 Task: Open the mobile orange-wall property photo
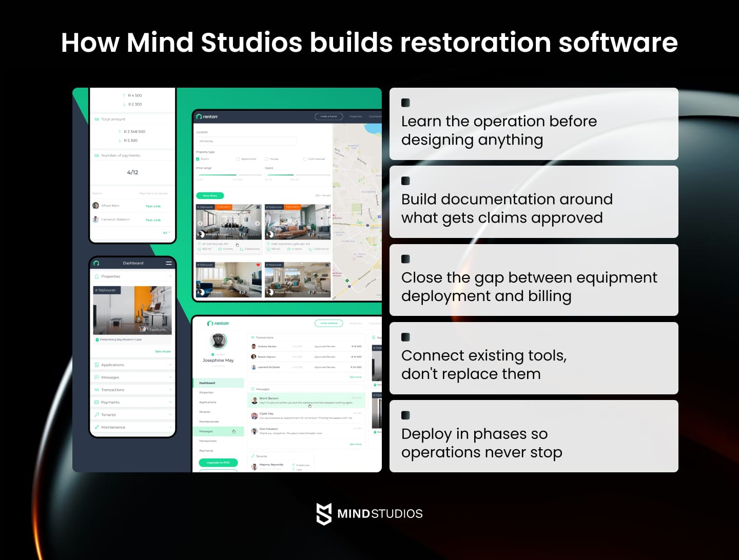pos(132,310)
